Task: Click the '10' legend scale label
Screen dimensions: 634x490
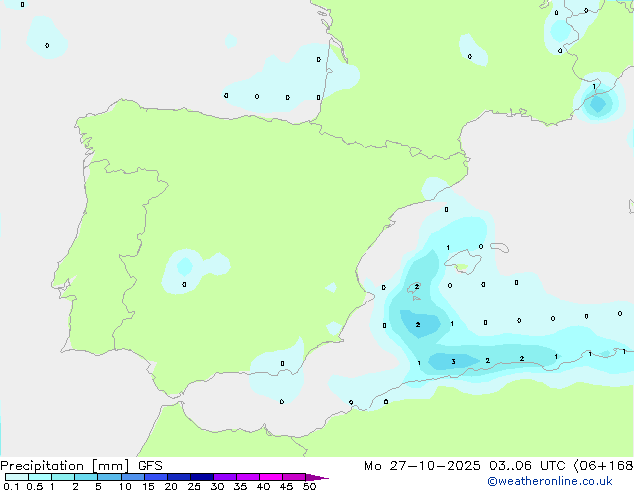Action: (125, 486)
